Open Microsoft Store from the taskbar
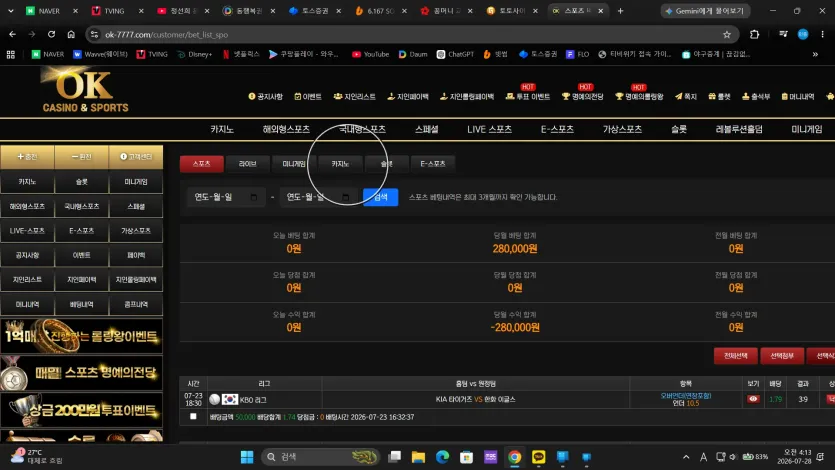Screen dimensions: 835x470 coord(466,457)
